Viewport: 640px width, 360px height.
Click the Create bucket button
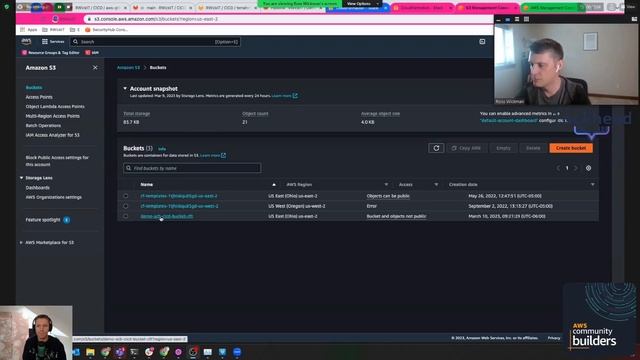point(571,148)
